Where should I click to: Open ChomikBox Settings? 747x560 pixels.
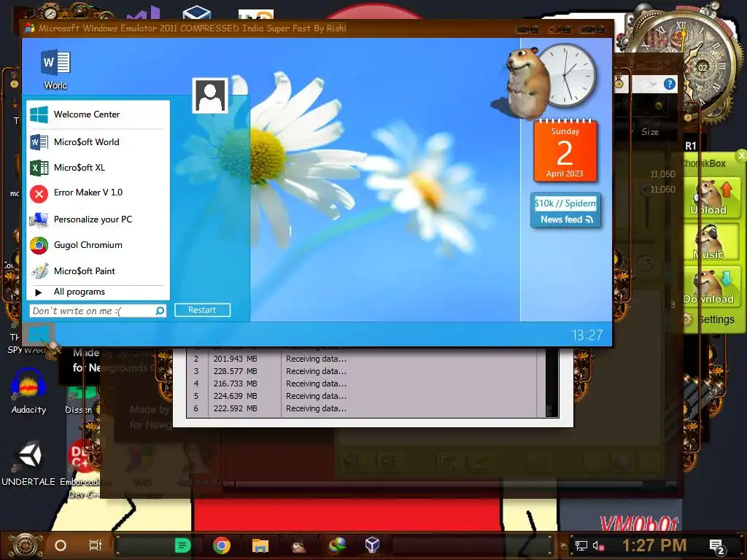(x=710, y=319)
